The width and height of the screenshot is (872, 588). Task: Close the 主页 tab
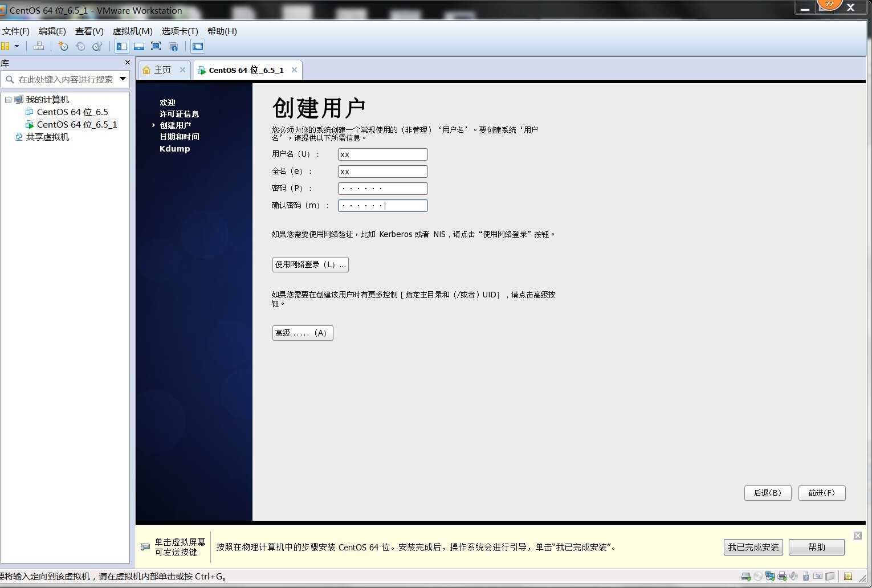[x=182, y=70]
